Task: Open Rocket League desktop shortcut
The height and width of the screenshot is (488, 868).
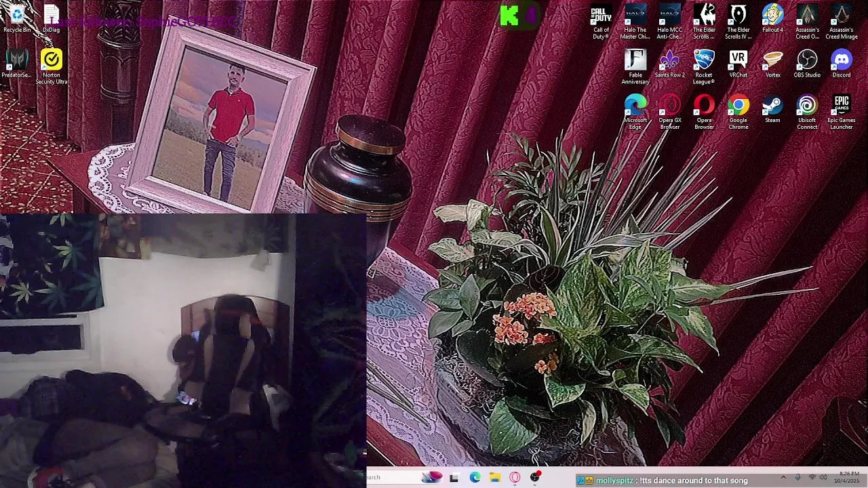Action: coord(704,66)
